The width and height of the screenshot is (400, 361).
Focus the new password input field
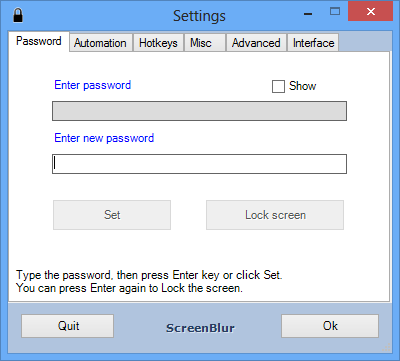coord(199,164)
